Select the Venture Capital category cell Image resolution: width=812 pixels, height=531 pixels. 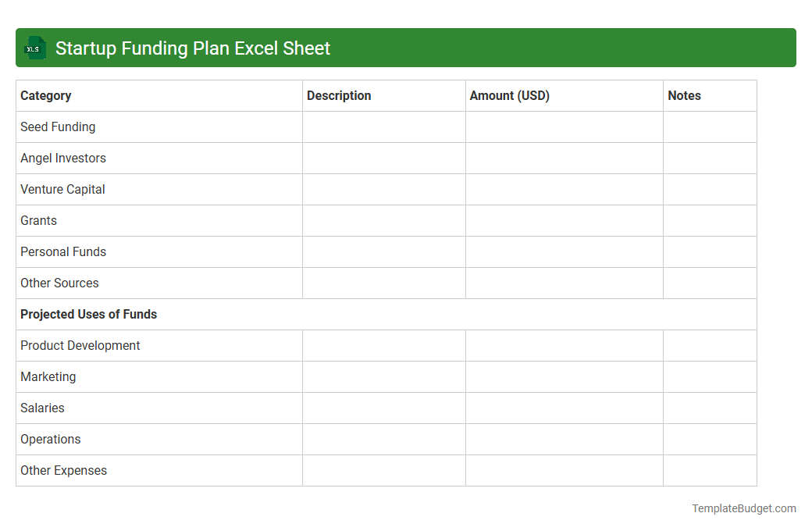62,189
